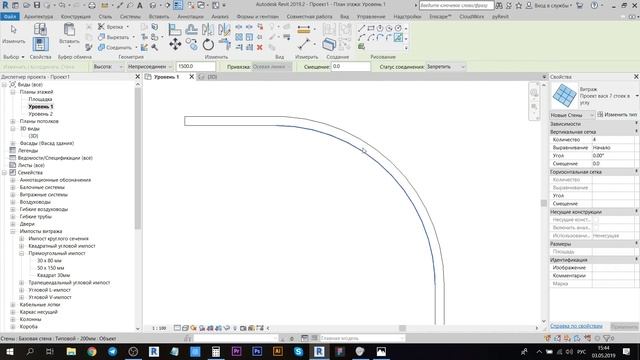Select Mirror Pick Axis tool

point(208,29)
